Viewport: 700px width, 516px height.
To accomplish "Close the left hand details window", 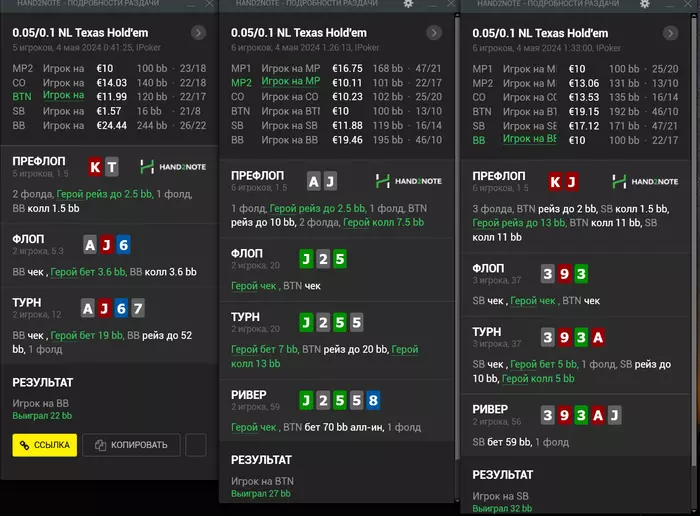I will 209,4.
